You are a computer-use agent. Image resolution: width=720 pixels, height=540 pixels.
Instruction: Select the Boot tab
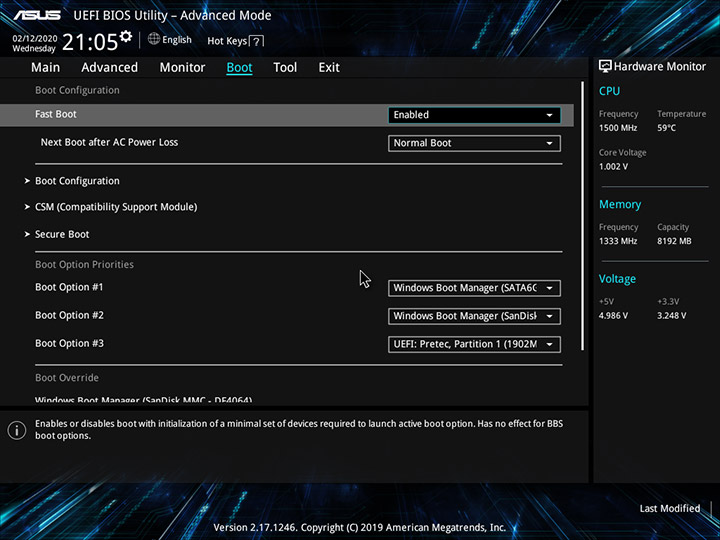click(239, 68)
